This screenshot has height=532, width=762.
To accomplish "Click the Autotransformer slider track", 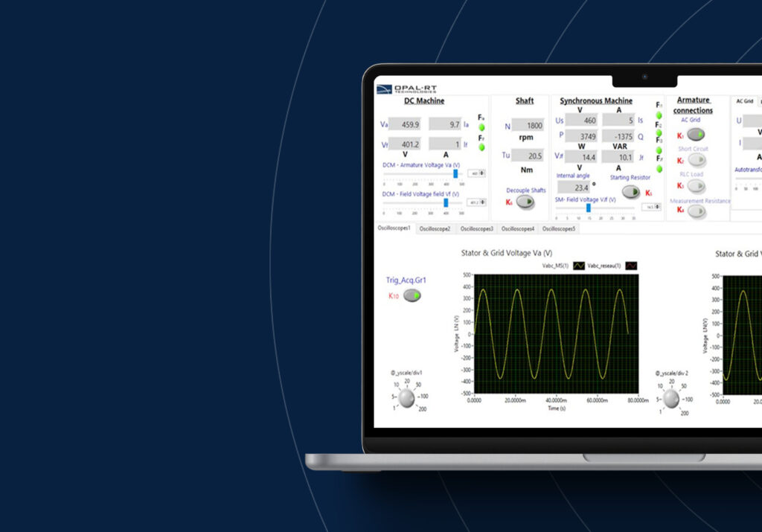I will tap(749, 179).
